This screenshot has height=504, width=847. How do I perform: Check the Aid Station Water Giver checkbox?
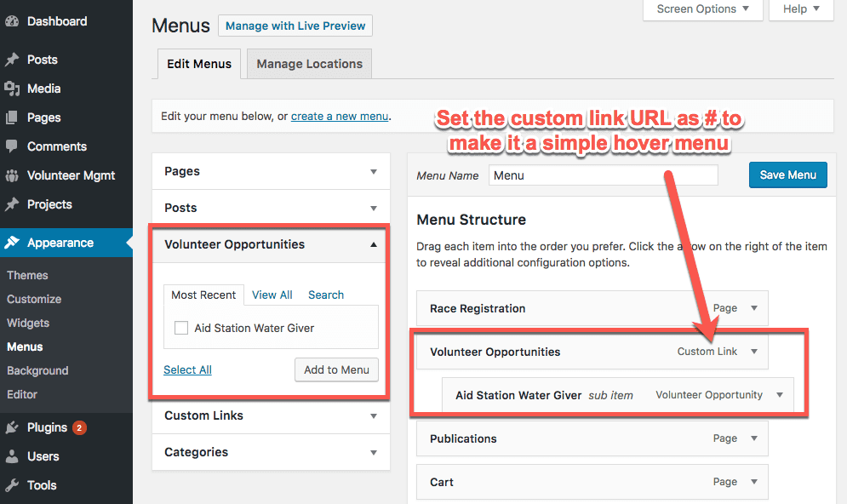180,328
